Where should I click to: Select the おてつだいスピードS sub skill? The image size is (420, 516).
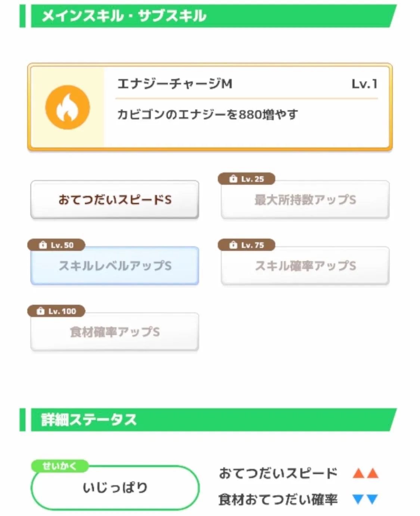pyautogui.click(x=115, y=200)
